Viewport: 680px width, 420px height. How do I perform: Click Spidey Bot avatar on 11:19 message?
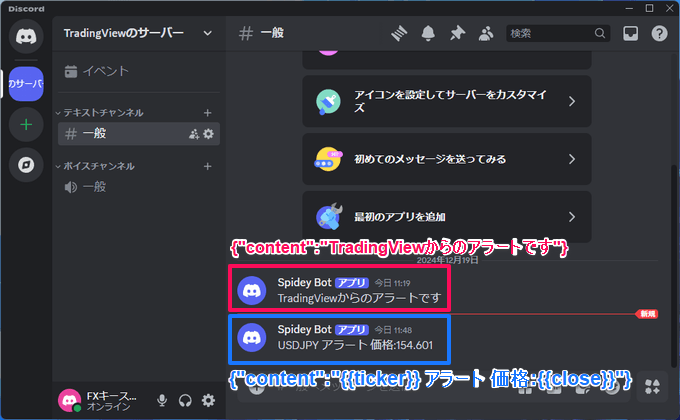[252, 290]
